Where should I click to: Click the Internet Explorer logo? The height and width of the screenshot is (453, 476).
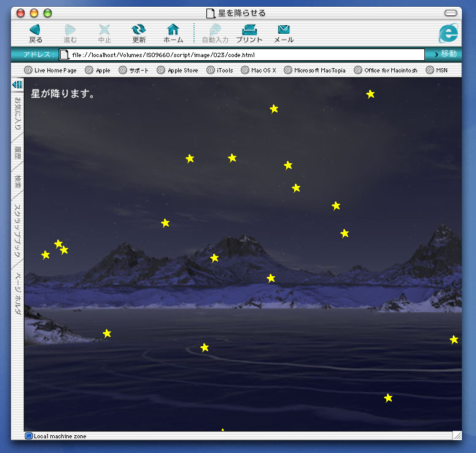click(x=448, y=33)
